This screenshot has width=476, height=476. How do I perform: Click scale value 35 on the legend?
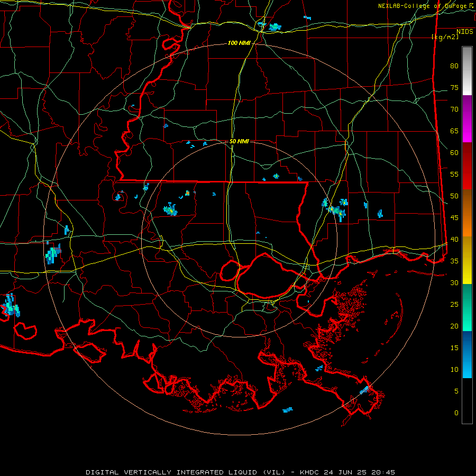(454, 261)
